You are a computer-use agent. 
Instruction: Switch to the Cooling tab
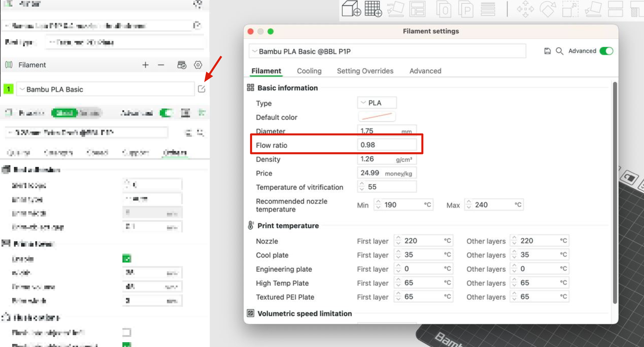click(x=309, y=71)
